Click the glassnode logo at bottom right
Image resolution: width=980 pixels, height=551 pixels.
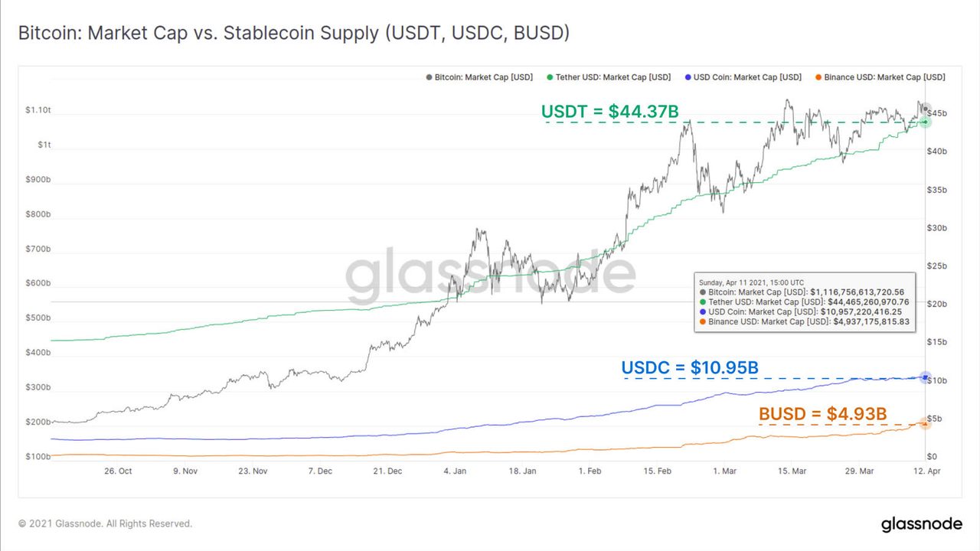click(921, 524)
